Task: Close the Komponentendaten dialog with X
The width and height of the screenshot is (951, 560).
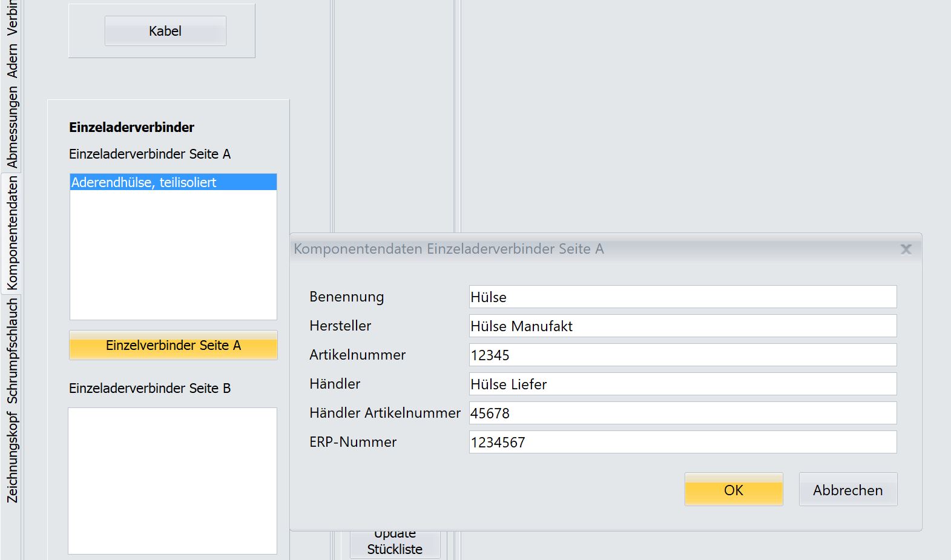Action: pos(906,249)
